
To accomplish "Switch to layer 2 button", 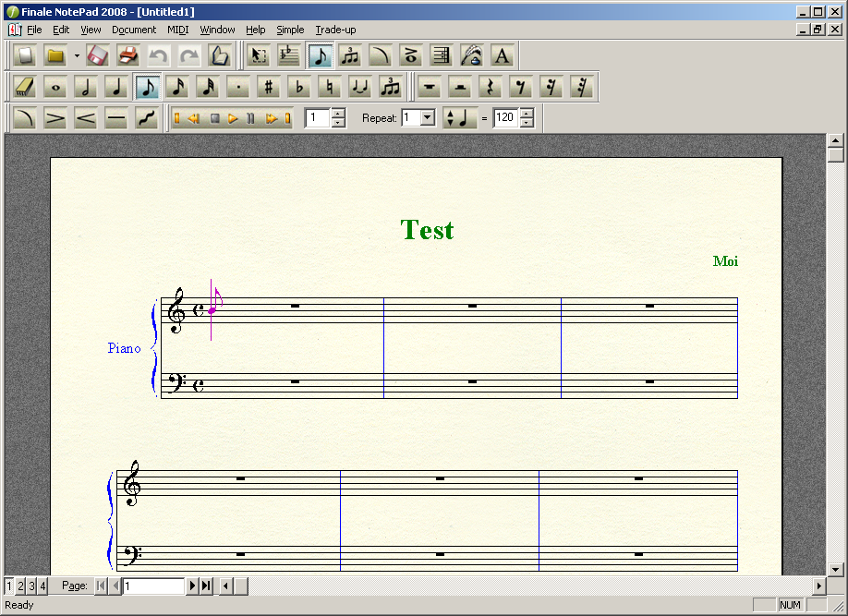I will point(20,586).
